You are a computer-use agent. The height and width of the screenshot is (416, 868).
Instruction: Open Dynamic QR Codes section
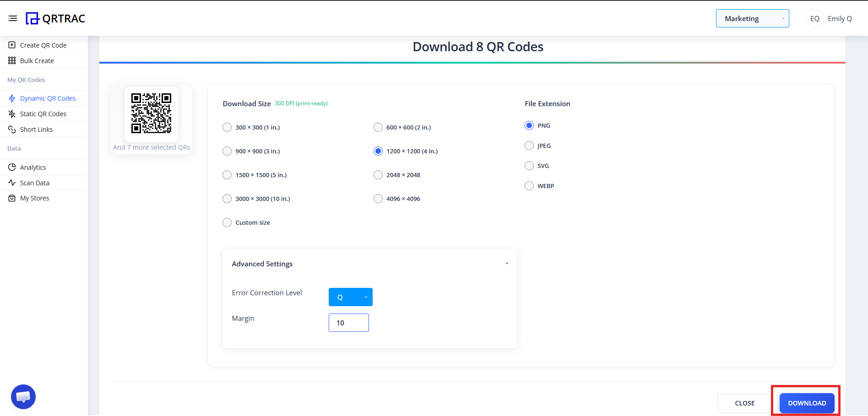[48, 98]
